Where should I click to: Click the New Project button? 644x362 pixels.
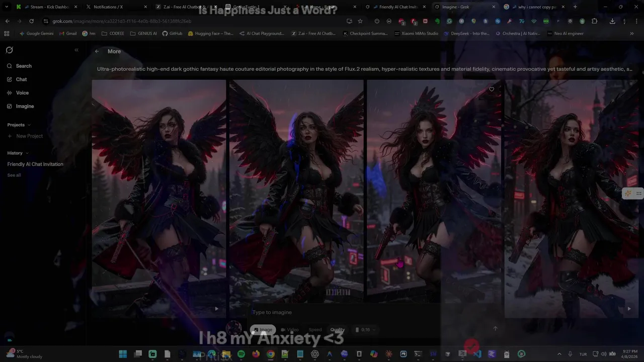click(x=25, y=136)
